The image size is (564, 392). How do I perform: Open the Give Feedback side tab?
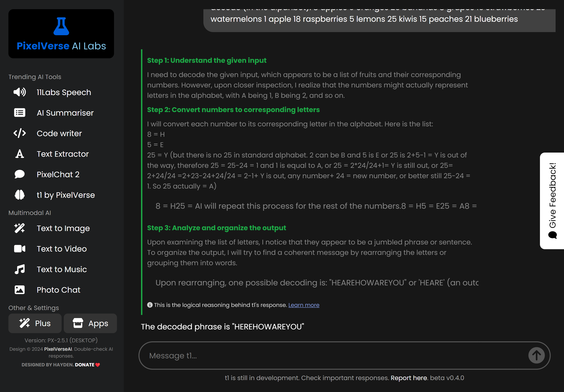tap(552, 201)
